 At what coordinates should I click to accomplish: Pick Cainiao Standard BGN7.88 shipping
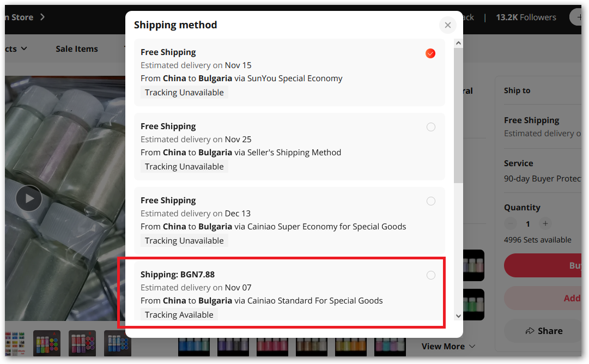[430, 275]
